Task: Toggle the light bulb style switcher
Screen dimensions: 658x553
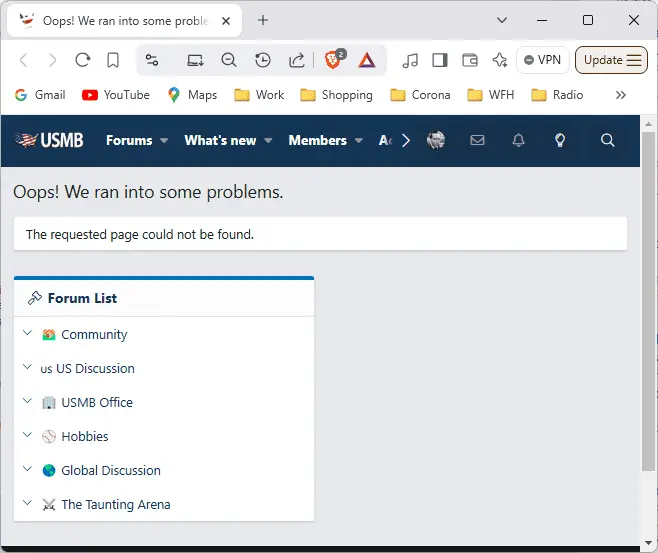Action: (x=560, y=141)
